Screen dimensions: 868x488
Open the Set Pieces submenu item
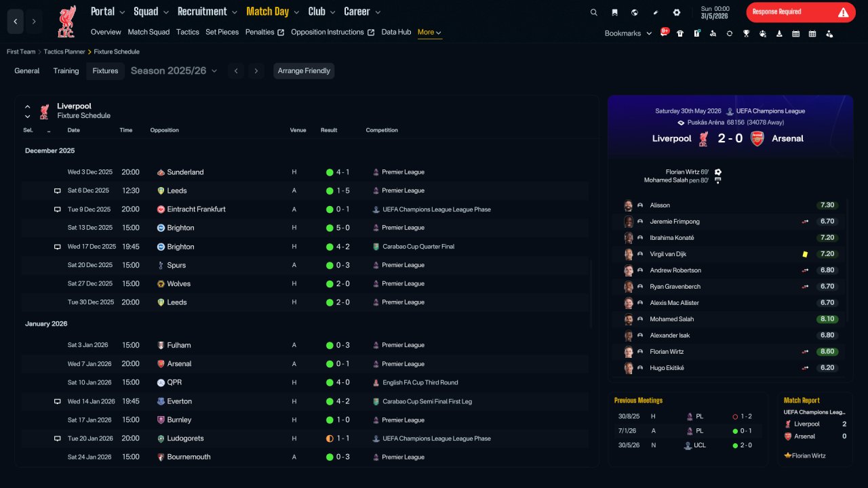click(x=222, y=33)
